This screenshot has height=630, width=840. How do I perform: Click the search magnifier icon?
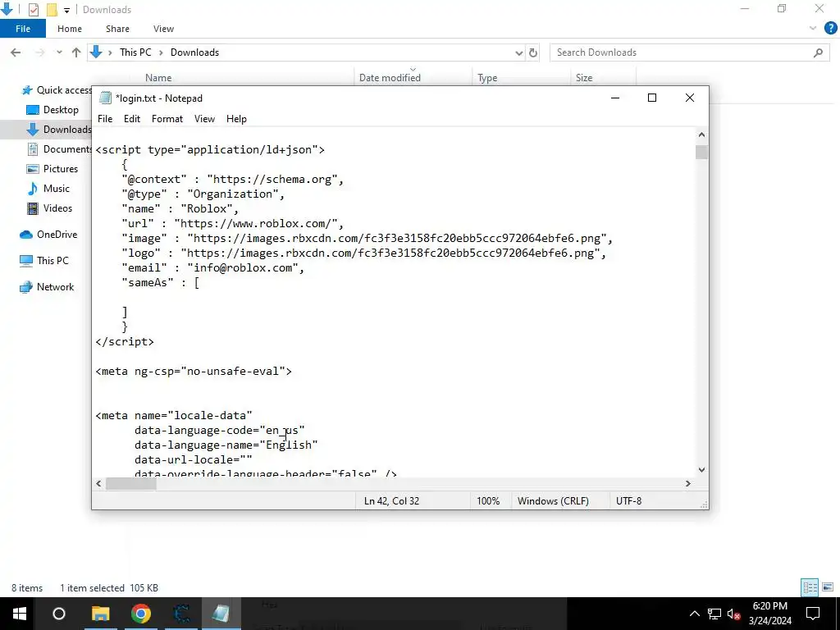pyautogui.click(x=818, y=52)
